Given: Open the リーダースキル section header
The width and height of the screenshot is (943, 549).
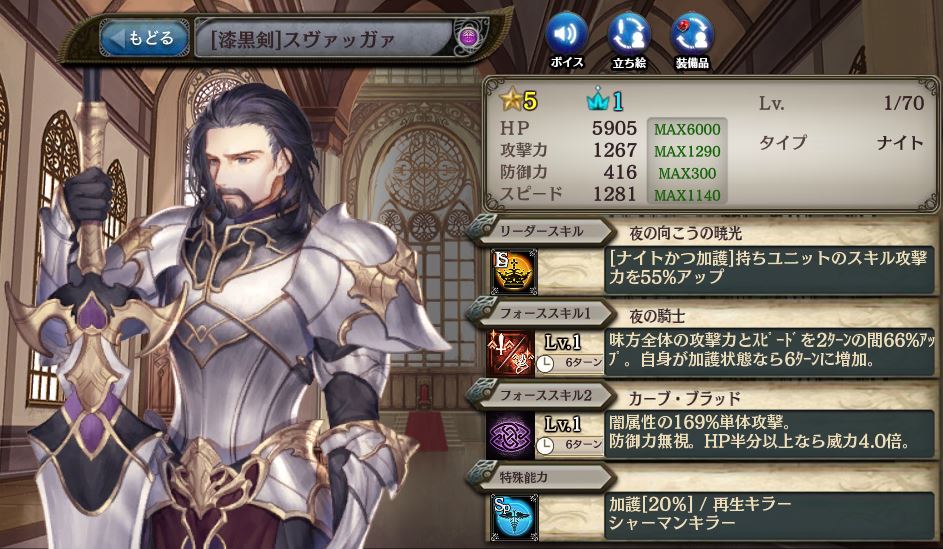Looking at the screenshot, I should (x=539, y=231).
